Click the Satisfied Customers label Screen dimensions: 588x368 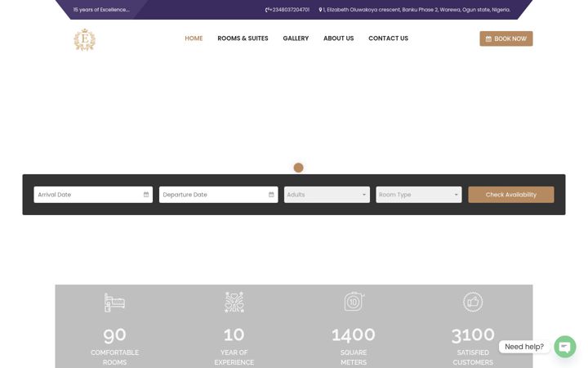[473, 357]
